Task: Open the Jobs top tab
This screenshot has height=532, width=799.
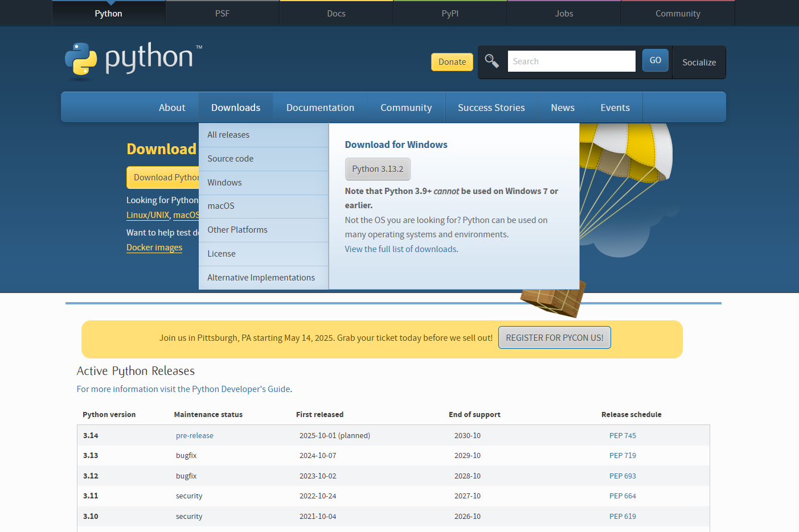Action: [564, 13]
